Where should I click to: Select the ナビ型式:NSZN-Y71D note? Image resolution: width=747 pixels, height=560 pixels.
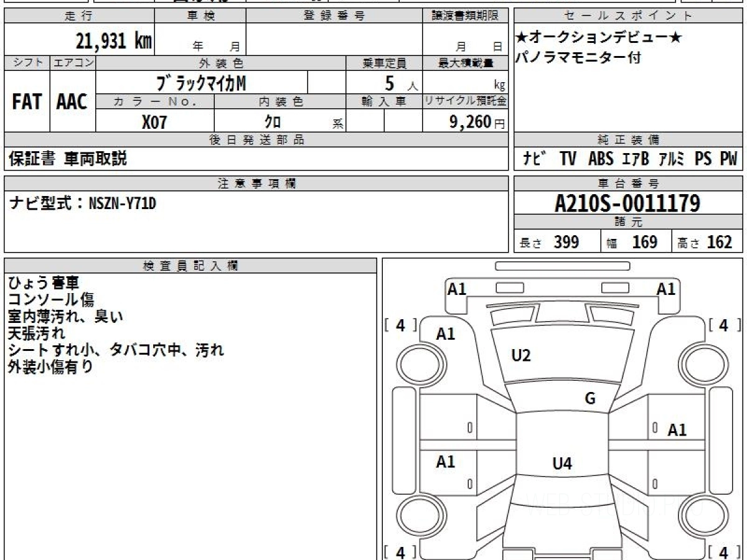point(82,203)
